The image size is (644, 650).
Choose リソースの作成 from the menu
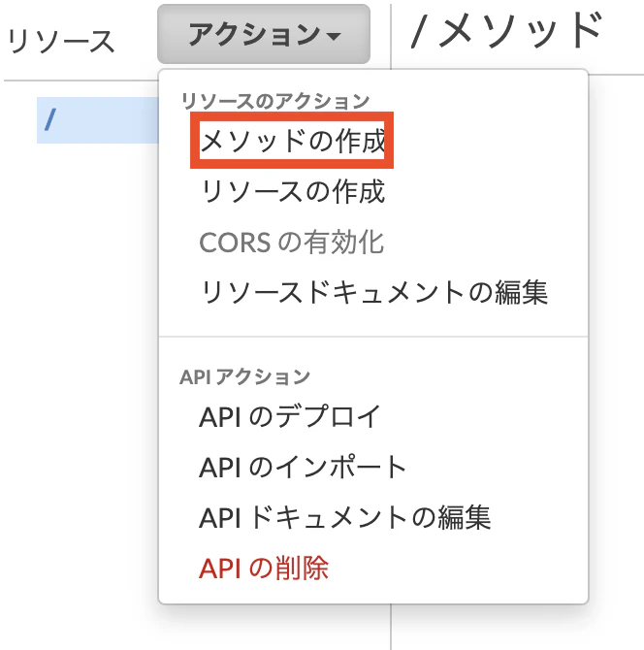292,191
